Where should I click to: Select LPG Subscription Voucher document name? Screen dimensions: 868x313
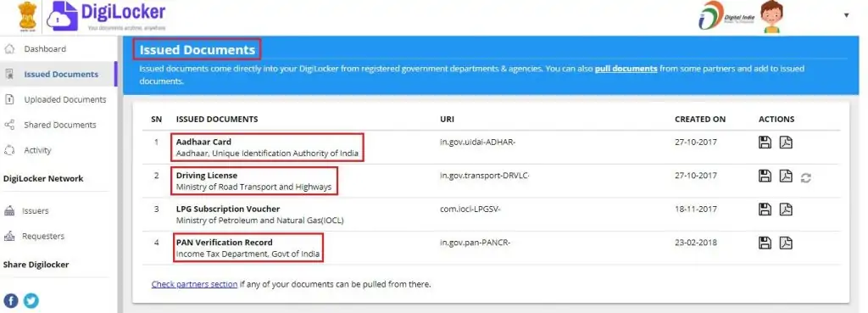pyautogui.click(x=228, y=209)
